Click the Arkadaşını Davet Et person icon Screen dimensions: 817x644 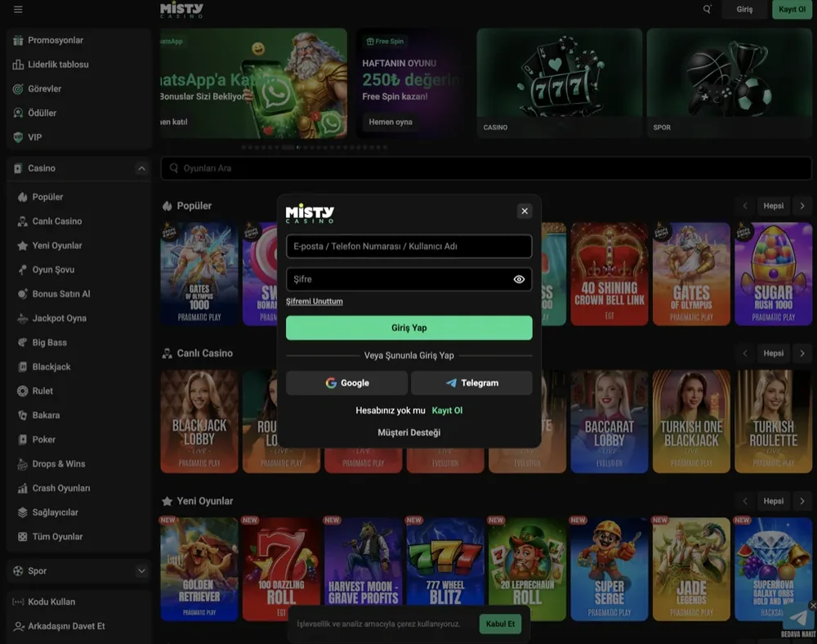click(18, 626)
